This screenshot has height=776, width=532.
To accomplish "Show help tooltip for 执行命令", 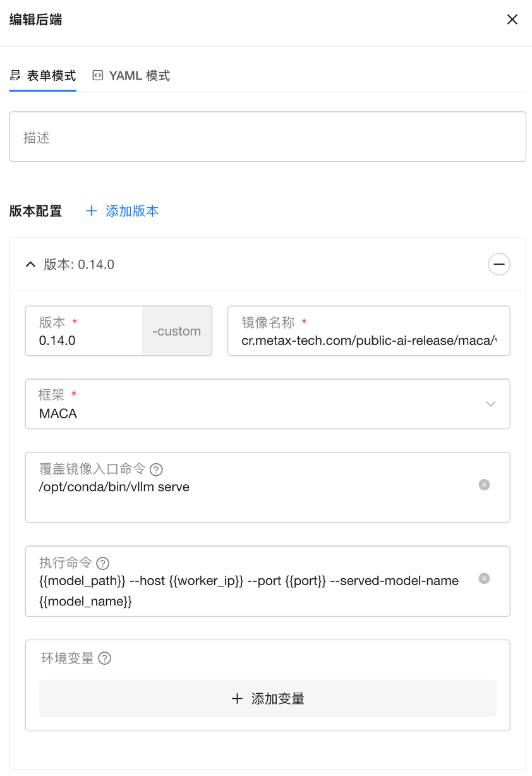I will point(103,563).
